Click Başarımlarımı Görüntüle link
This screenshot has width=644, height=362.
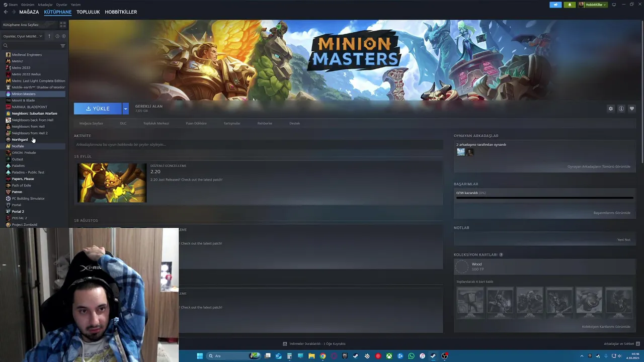pyautogui.click(x=612, y=213)
